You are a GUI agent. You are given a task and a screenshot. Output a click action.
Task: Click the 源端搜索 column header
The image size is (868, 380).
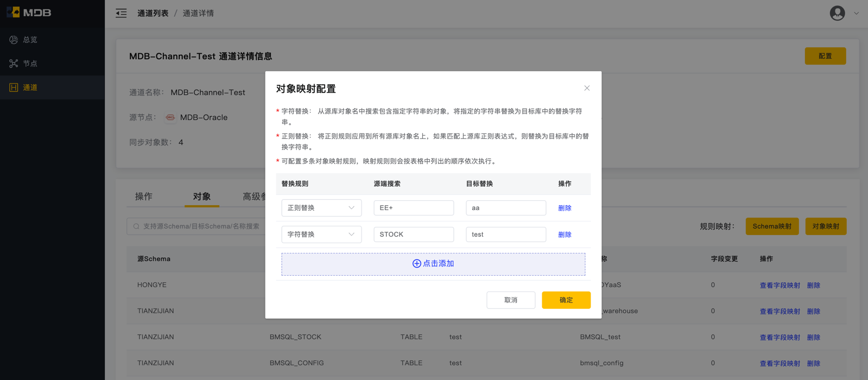[x=387, y=184]
